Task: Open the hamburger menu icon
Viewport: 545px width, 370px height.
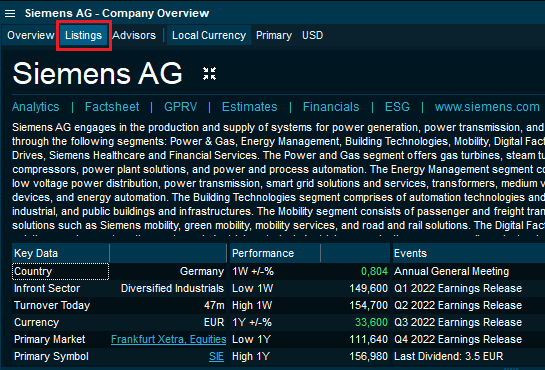Action: point(10,14)
